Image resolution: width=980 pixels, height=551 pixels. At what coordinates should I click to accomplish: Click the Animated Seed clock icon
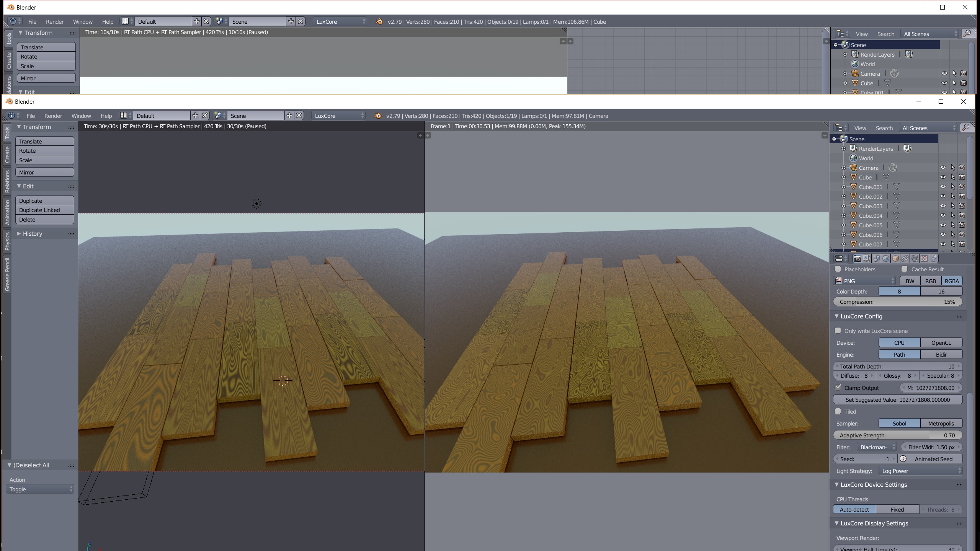coord(903,459)
